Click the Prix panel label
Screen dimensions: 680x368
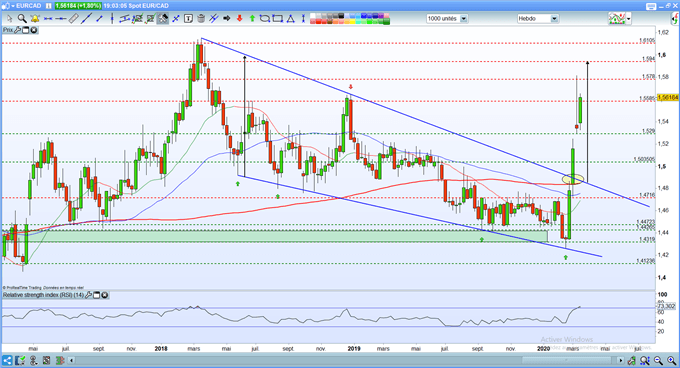[8, 30]
